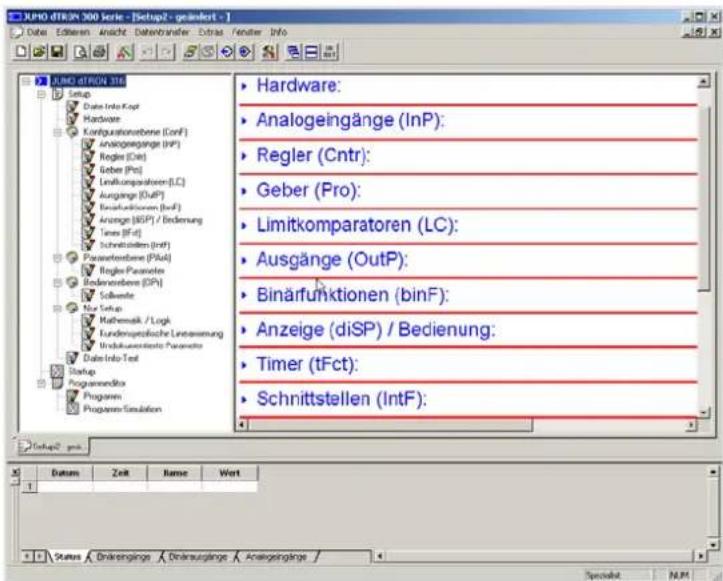Image resolution: width=723 pixels, height=581 pixels.
Task: Open Ausgänge (OutP): heading in right pane
Action: pos(332,260)
